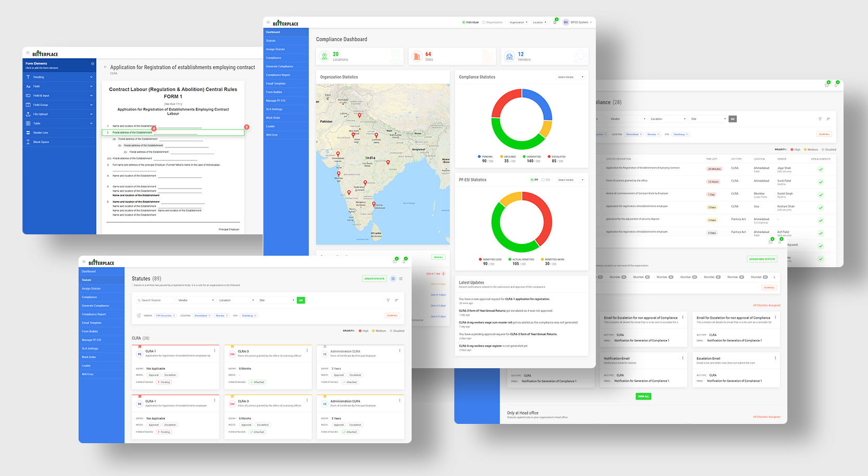Click inside the Search Statute input field
This screenshot has height=476, width=868.
tap(156, 300)
